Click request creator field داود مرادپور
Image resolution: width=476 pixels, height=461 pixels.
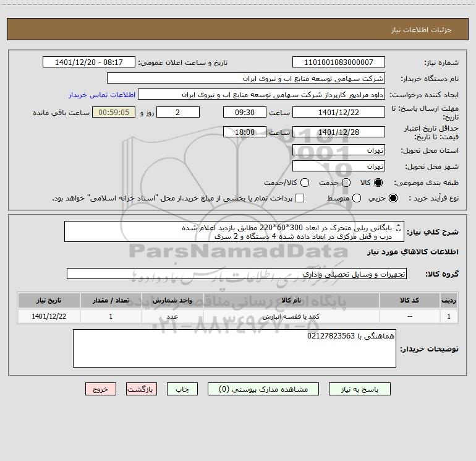261,95
